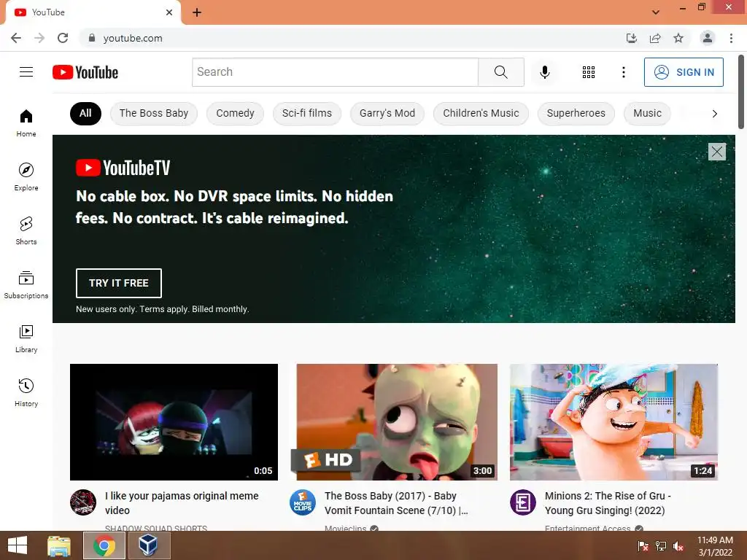Go to Home in sidebar
This screenshot has width=747, height=560.
26,122
